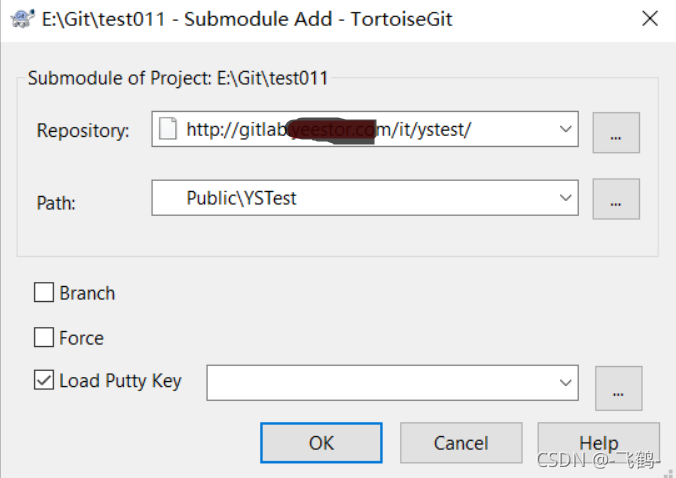
Task: Close the Submodule Add dialog
Action: [x=650, y=19]
